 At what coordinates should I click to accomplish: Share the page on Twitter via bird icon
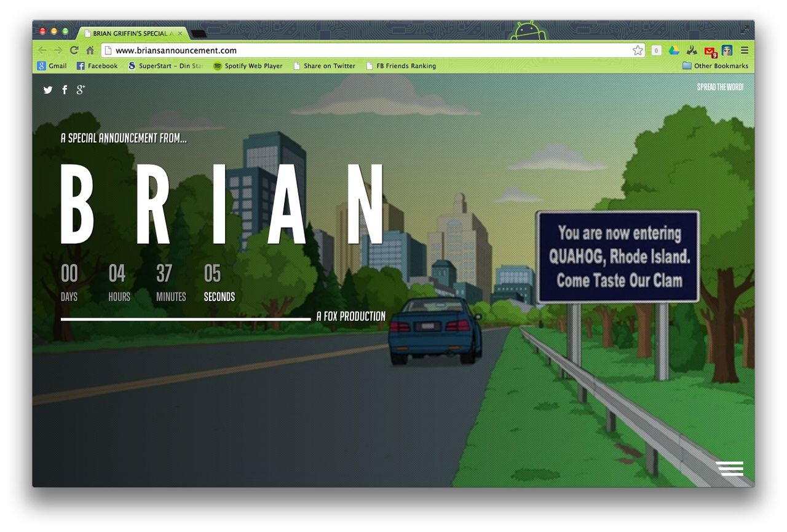click(48, 90)
